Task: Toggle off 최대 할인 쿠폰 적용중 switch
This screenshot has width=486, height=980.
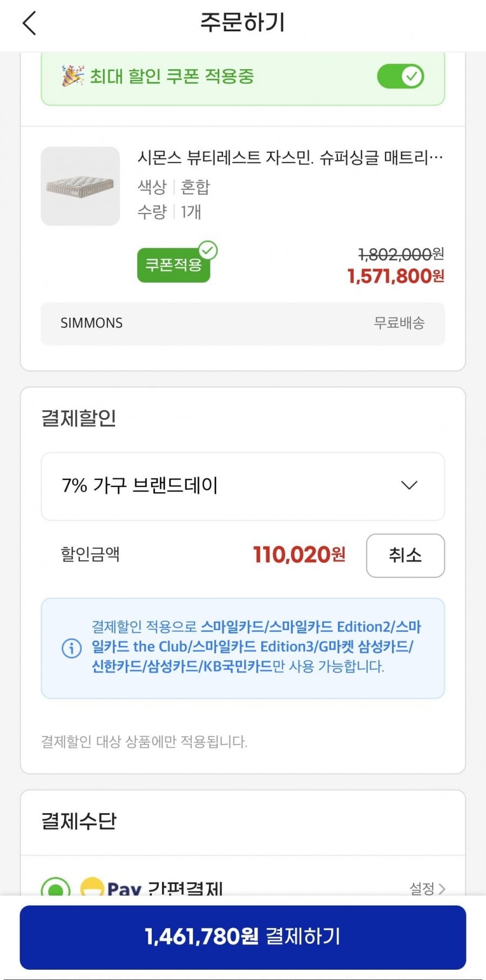Action: (400, 76)
